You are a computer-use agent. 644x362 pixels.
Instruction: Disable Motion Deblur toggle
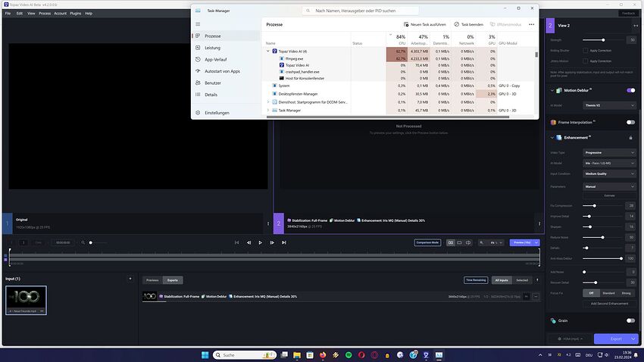point(630,90)
